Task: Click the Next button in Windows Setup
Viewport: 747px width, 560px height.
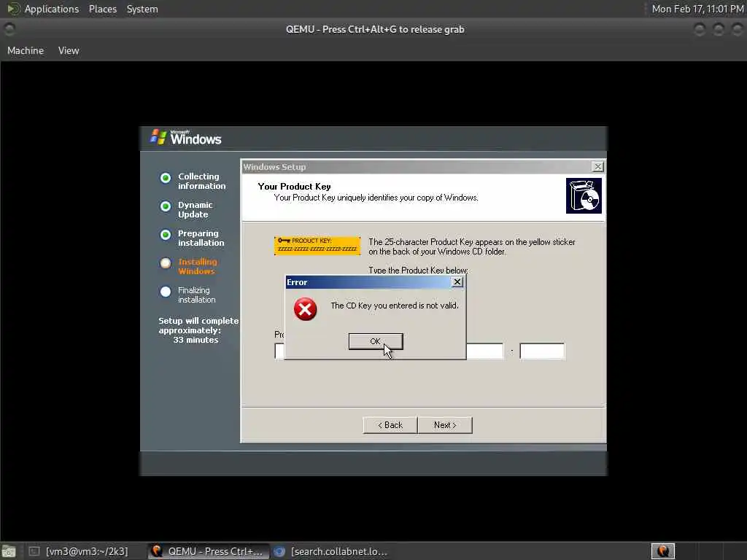Action: [445, 425]
